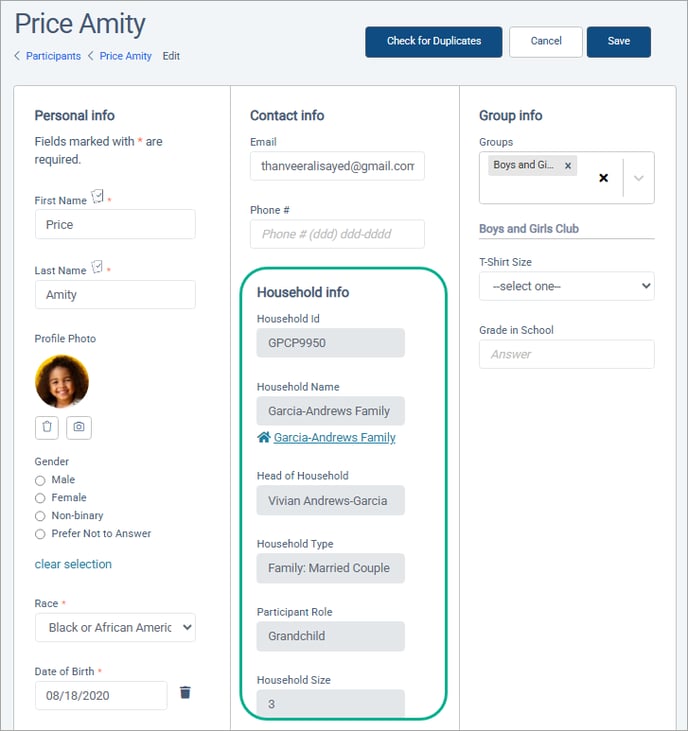Click the clear selection link
The height and width of the screenshot is (731, 688).
click(73, 564)
